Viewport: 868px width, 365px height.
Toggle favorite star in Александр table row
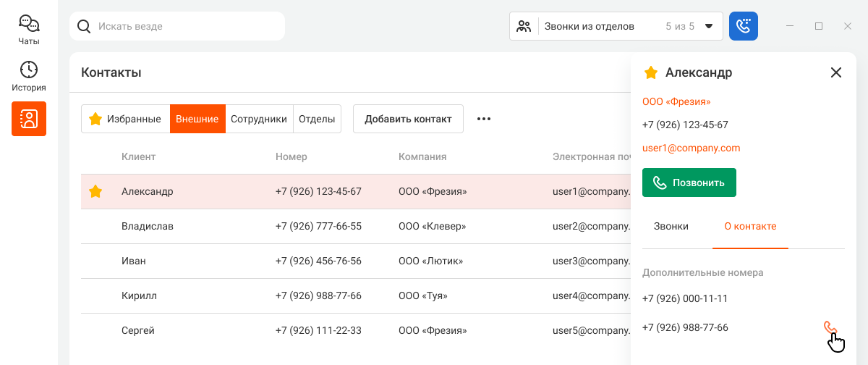pos(95,192)
